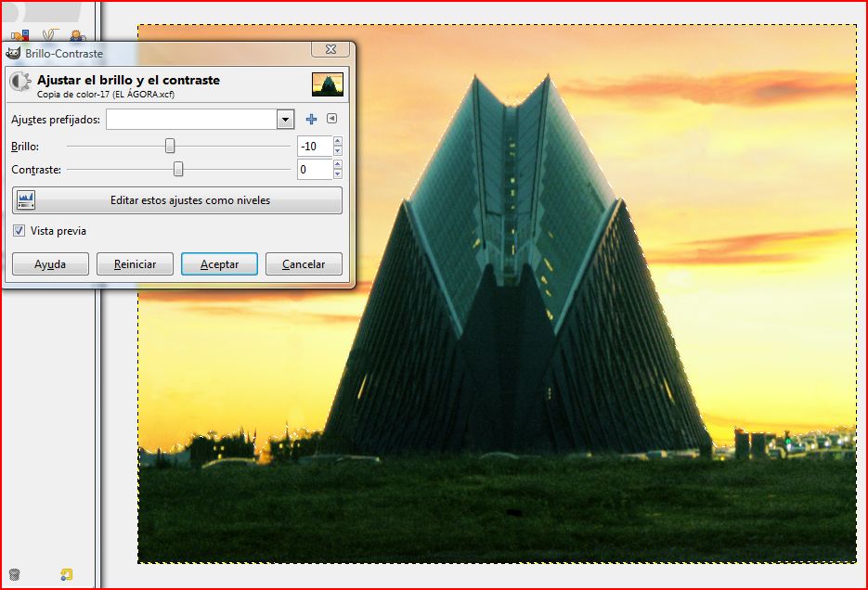Click the Reiniciar button
The image size is (868, 590).
pos(135,264)
